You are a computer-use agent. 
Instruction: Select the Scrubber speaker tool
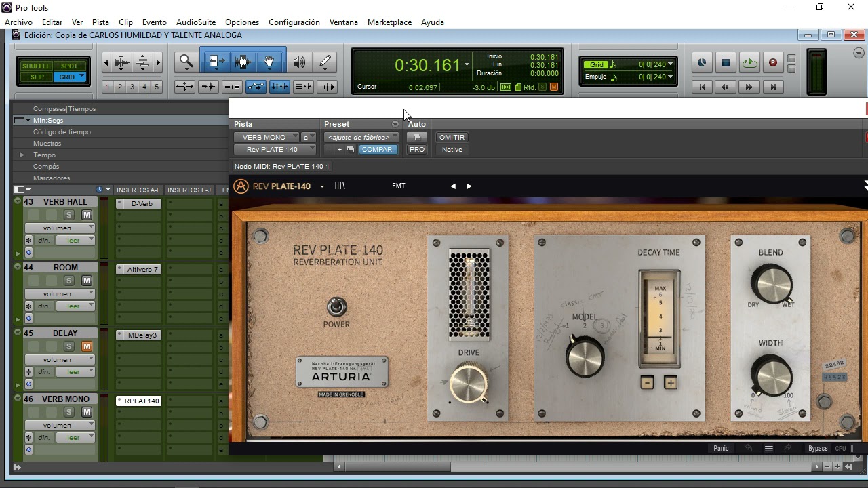(x=299, y=62)
